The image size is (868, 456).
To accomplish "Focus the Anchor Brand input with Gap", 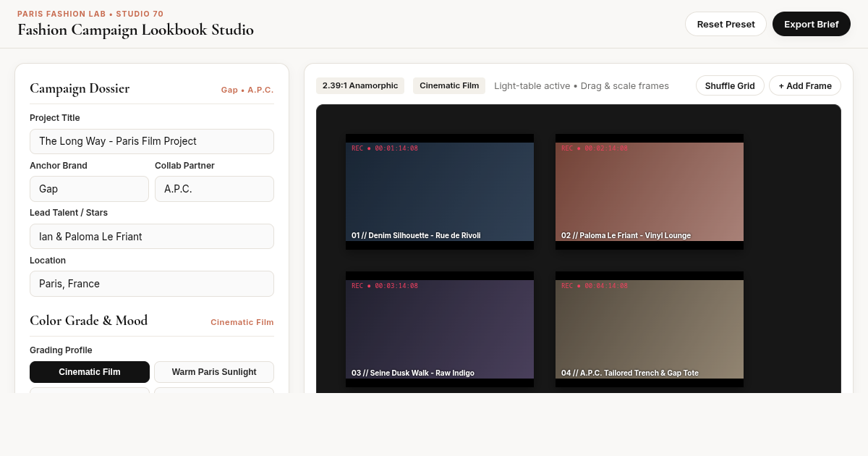I will 89,189.
